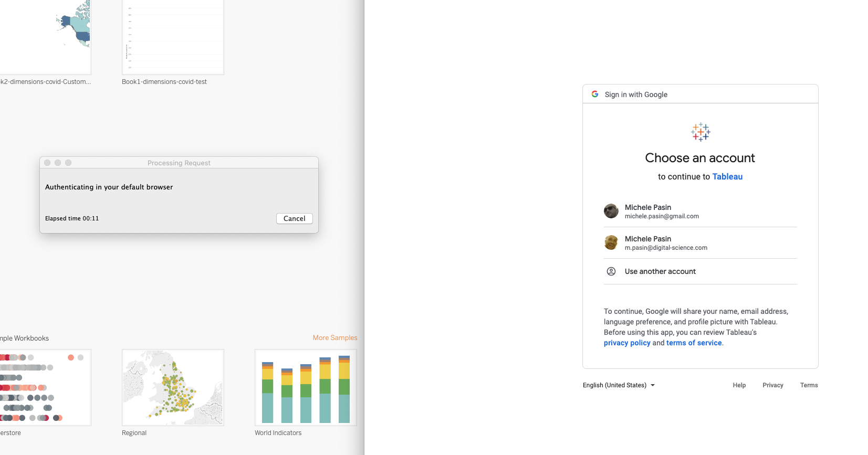Open the Help footer link
The image size is (868, 455).
point(739,385)
